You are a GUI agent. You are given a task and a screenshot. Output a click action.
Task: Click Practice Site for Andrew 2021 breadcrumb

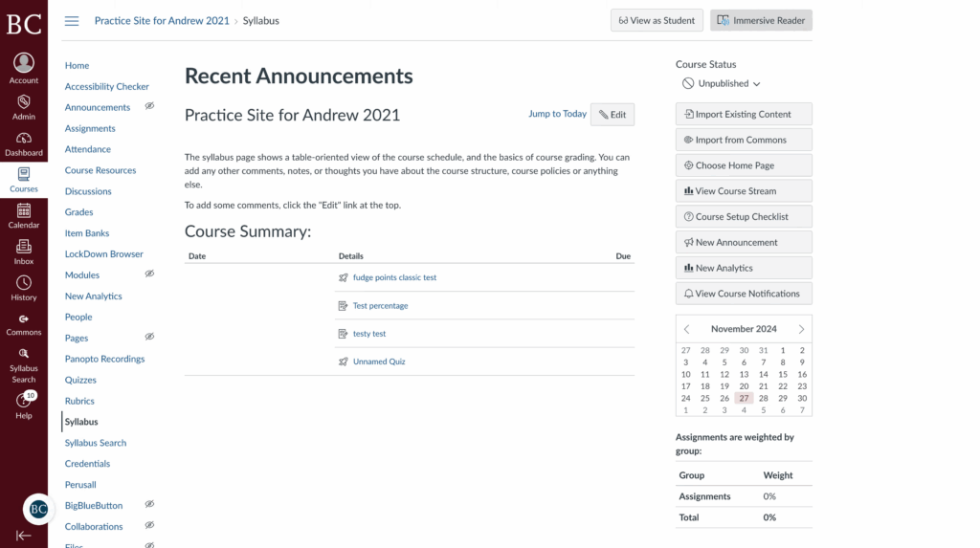coord(162,21)
